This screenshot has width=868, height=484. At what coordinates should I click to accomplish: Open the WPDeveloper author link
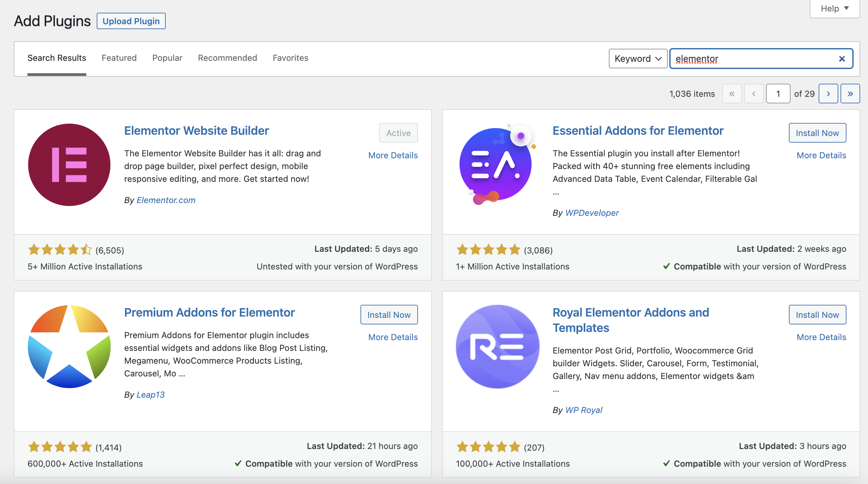pyautogui.click(x=592, y=213)
